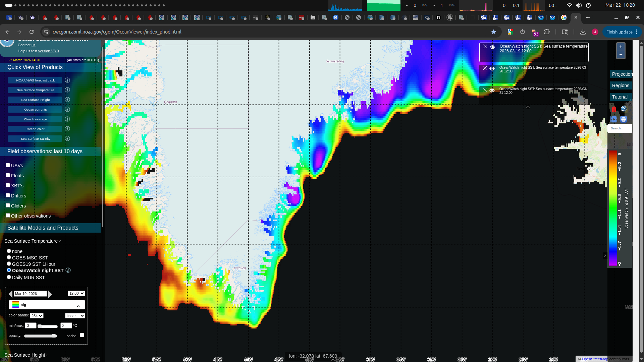This screenshot has width=644, height=362.
Task: Click the red trash delete-layers icon
Action: click(x=614, y=110)
